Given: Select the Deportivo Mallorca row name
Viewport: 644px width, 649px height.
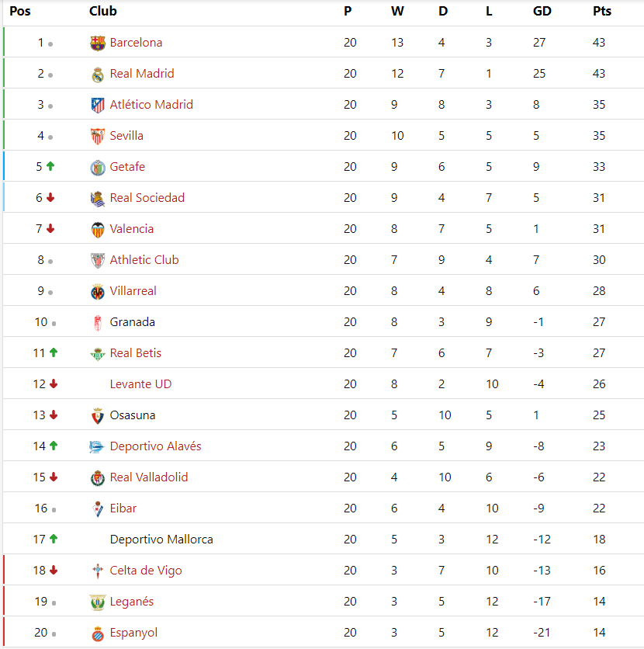Looking at the screenshot, I should 161,540.
